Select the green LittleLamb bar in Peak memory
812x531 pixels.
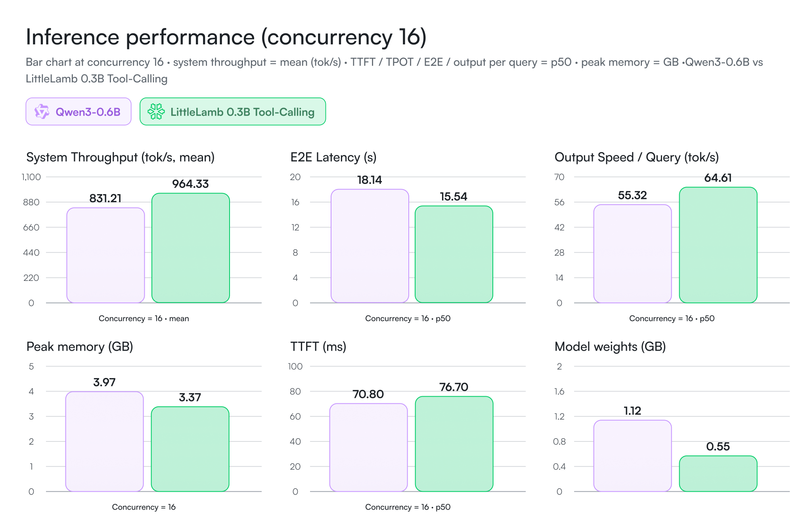click(x=190, y=449)
